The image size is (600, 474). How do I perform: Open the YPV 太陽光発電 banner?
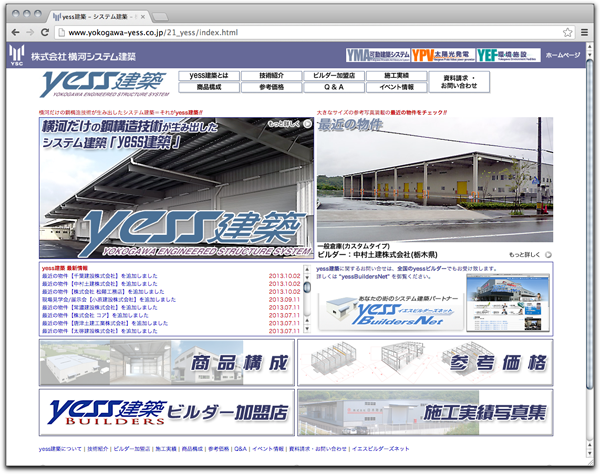443,55
